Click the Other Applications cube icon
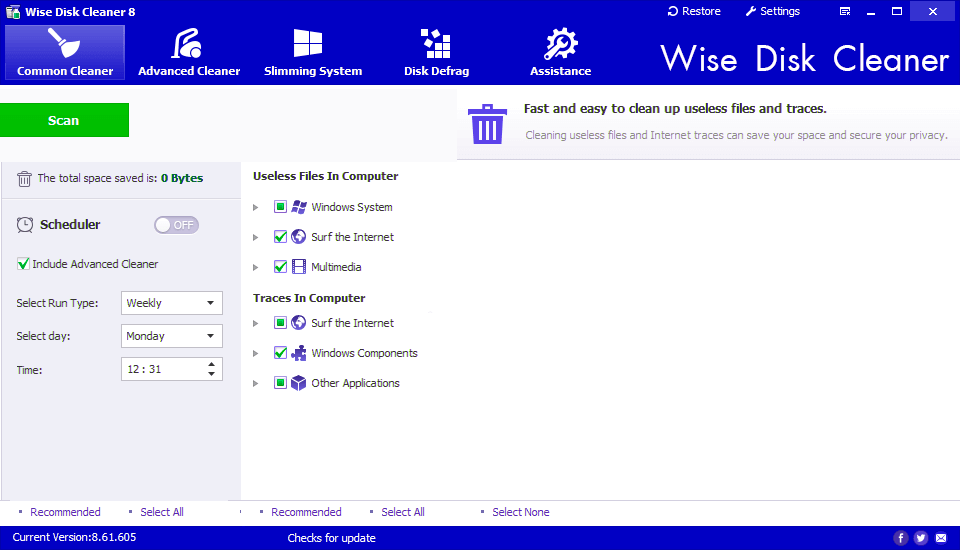 299,383
